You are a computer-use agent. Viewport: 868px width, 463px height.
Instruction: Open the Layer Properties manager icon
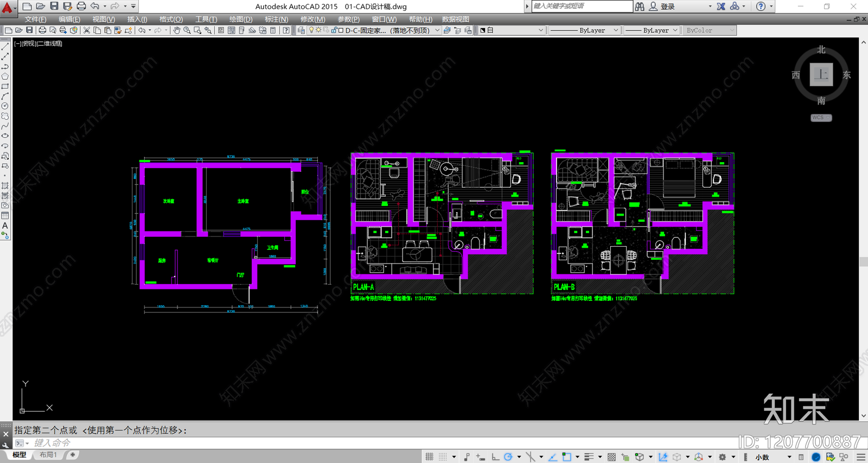tap(301, 30)
